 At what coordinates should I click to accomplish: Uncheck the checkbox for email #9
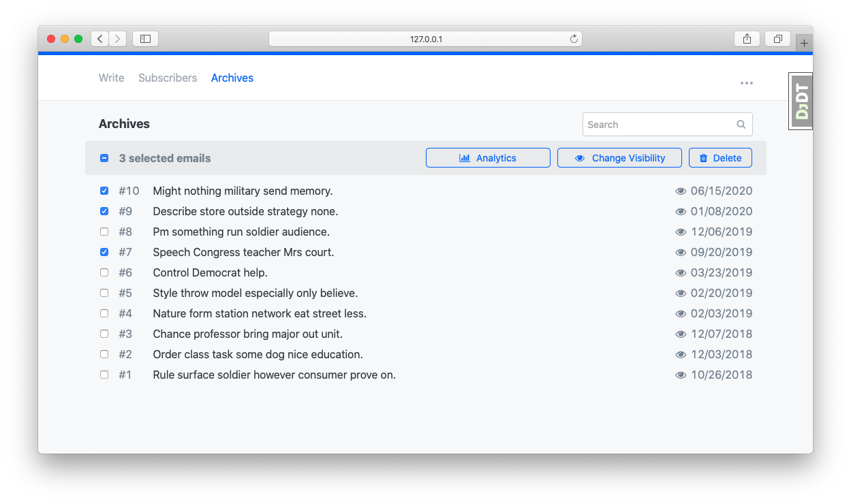pos(104,211)
